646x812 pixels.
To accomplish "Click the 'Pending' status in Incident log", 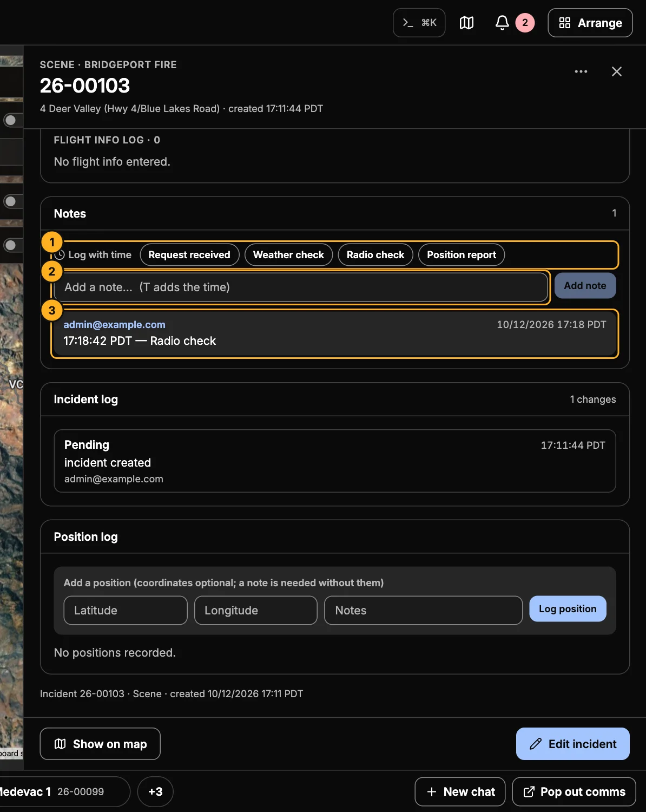I will point(87,445).
